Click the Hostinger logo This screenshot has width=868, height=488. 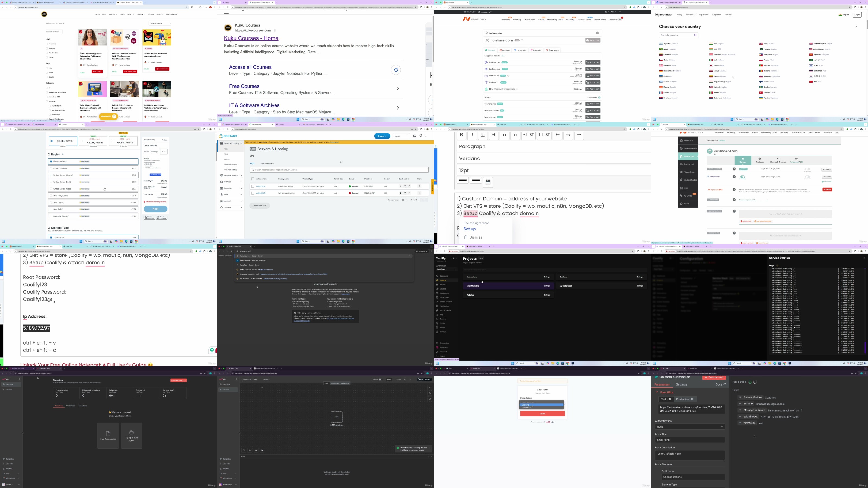pos(663,15)
